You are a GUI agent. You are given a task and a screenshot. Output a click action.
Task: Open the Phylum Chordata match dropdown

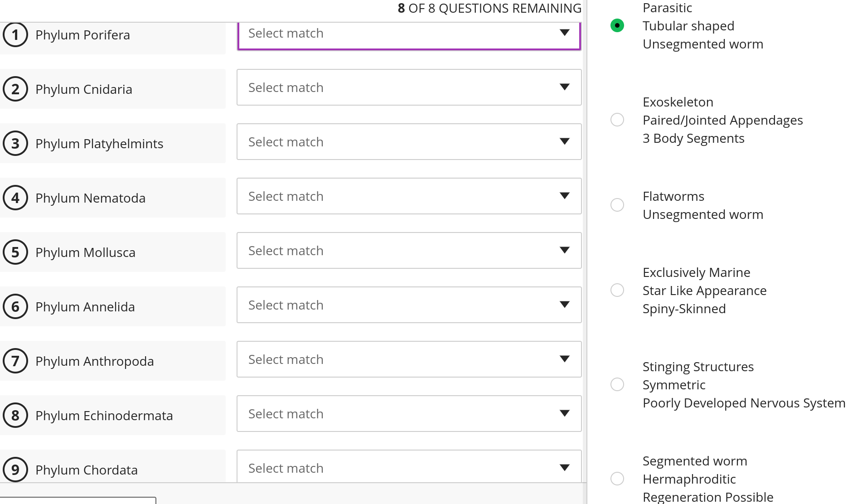(x=409, y=467)
